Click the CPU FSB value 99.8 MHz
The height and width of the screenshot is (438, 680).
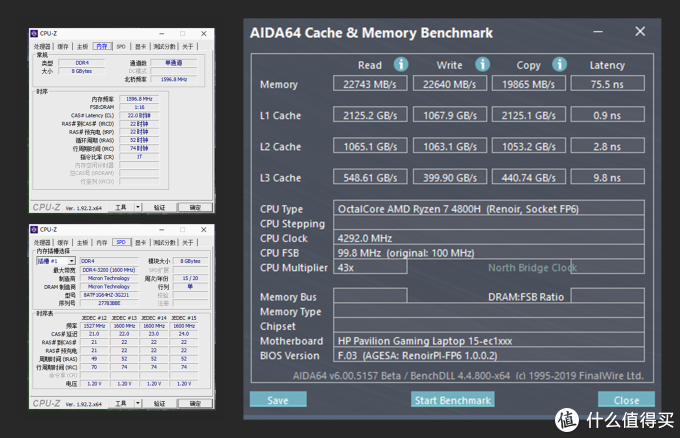[489, 252]
